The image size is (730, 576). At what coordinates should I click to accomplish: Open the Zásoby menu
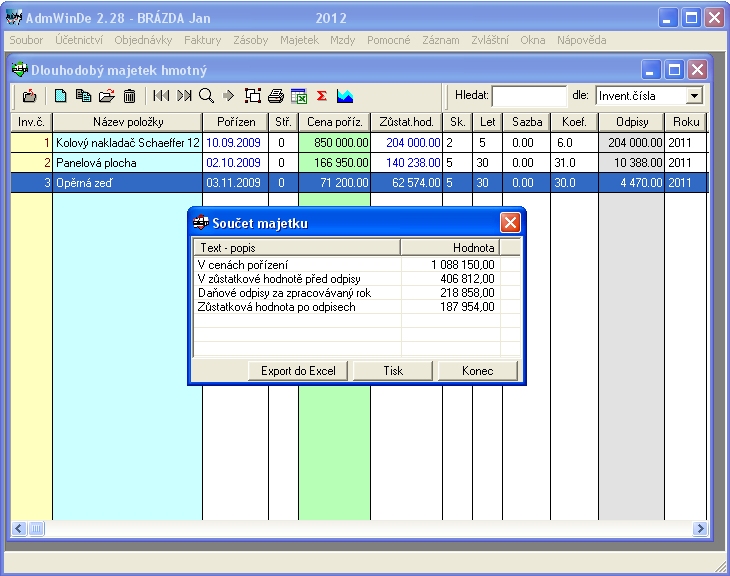tap(250, 40)
